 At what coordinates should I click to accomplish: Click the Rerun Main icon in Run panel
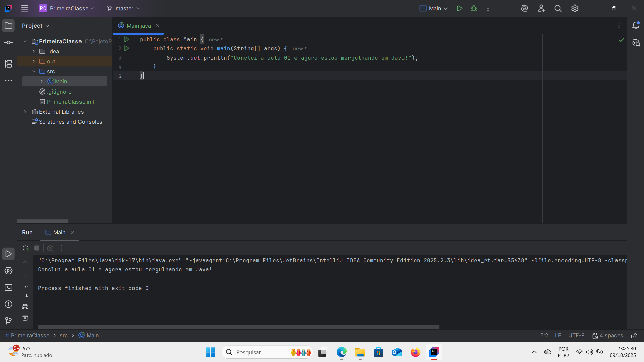point(25,248)
